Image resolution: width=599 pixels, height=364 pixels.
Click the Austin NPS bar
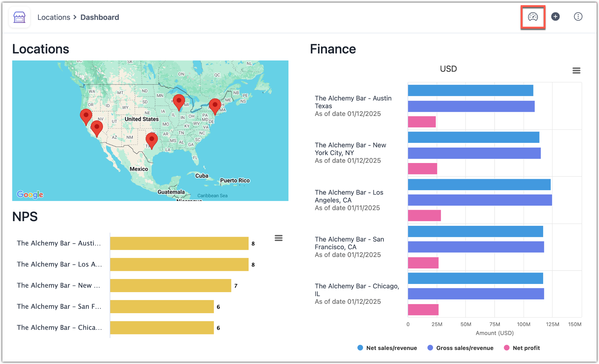(x=179, y=243)
